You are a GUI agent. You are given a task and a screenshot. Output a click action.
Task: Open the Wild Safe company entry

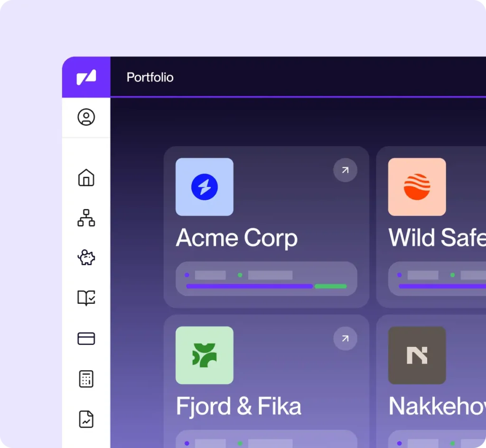point(437,237)
